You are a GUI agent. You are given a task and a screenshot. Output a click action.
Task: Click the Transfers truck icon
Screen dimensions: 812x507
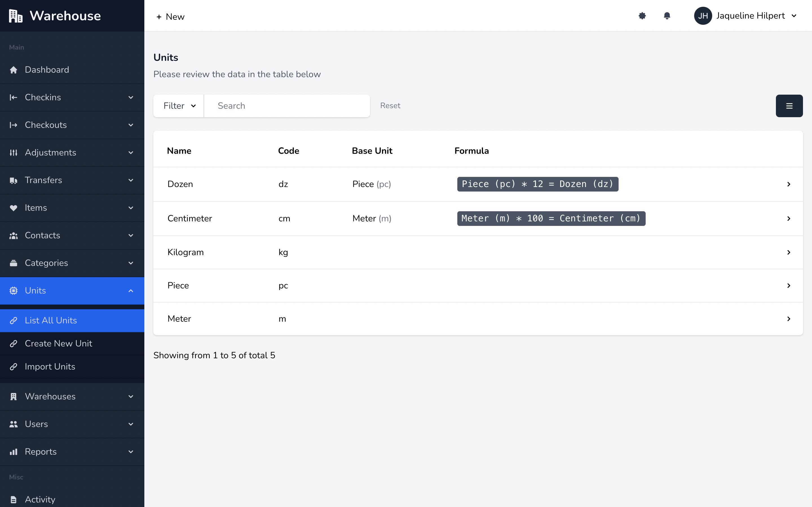14,180
